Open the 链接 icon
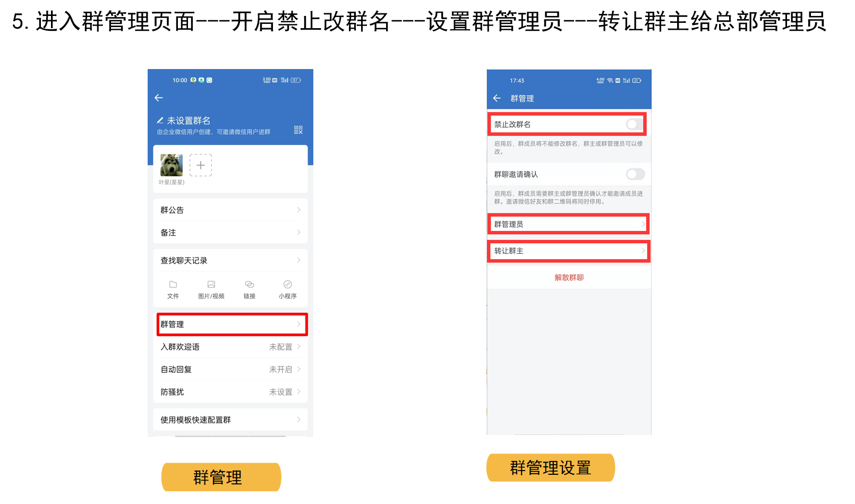Image resolution: width=855 pixels, height=504 pixels. (250, 285)
